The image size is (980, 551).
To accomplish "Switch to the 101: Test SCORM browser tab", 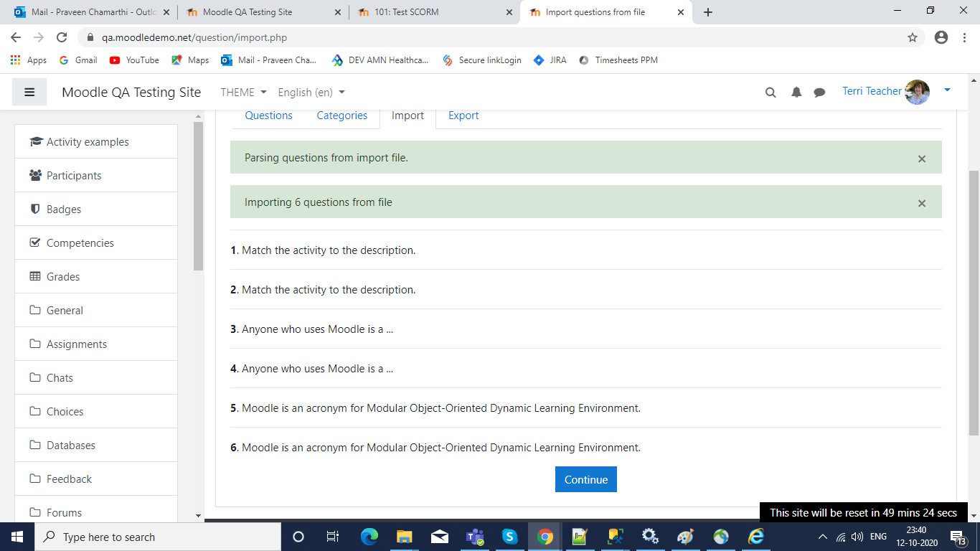I will [x=435, y=12].
